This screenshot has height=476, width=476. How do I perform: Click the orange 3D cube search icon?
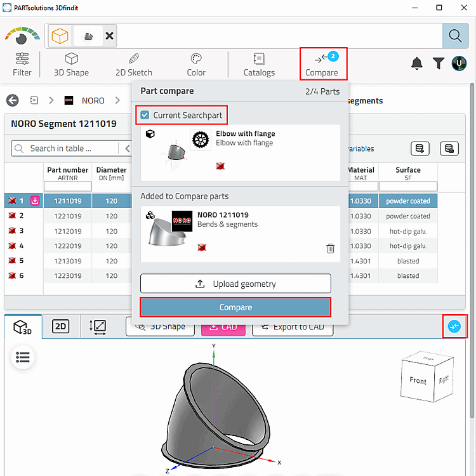(x=60, y=36)
